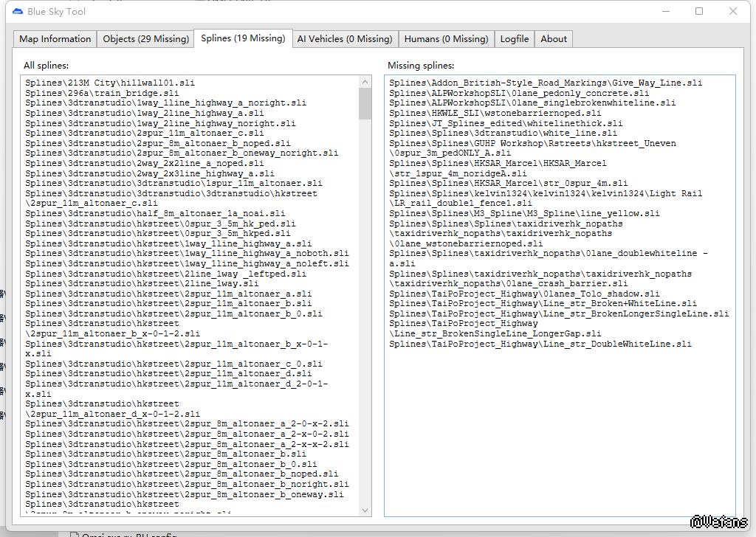Click the All splines scrollbar thumb
The width and height of the screenshot is (756, 537).
pos(365,103)
